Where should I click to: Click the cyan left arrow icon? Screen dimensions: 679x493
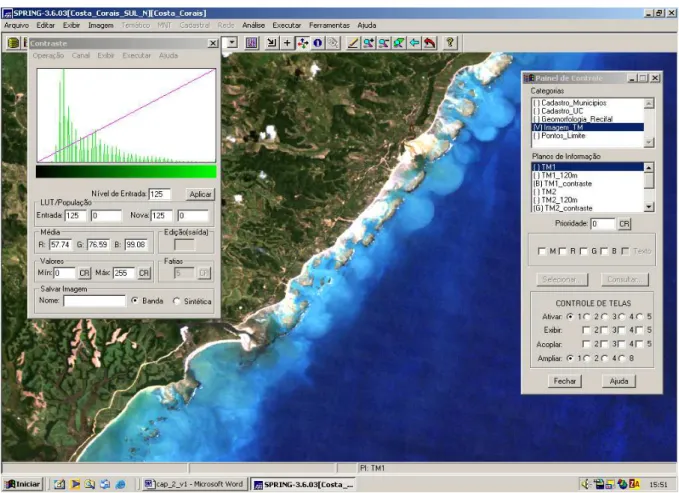414,43
